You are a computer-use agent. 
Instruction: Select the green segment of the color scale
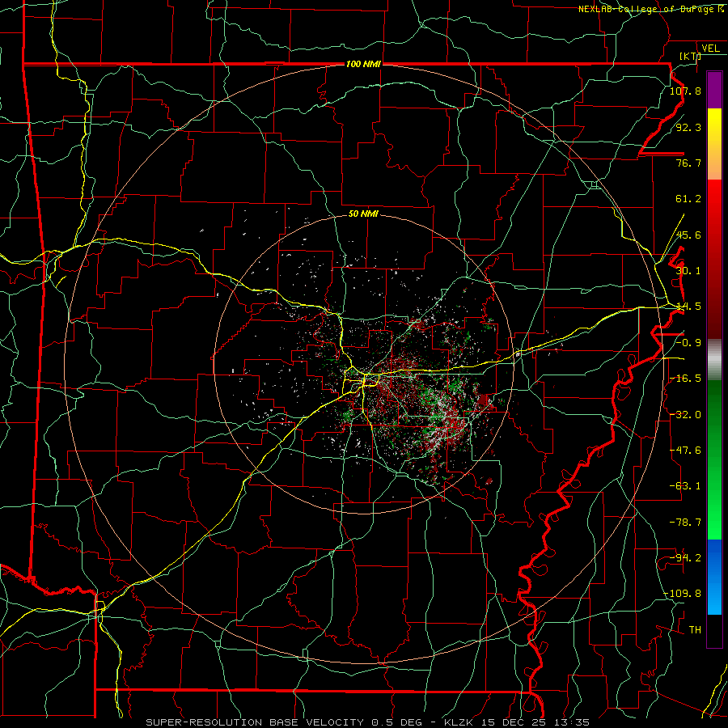(714, 459)
